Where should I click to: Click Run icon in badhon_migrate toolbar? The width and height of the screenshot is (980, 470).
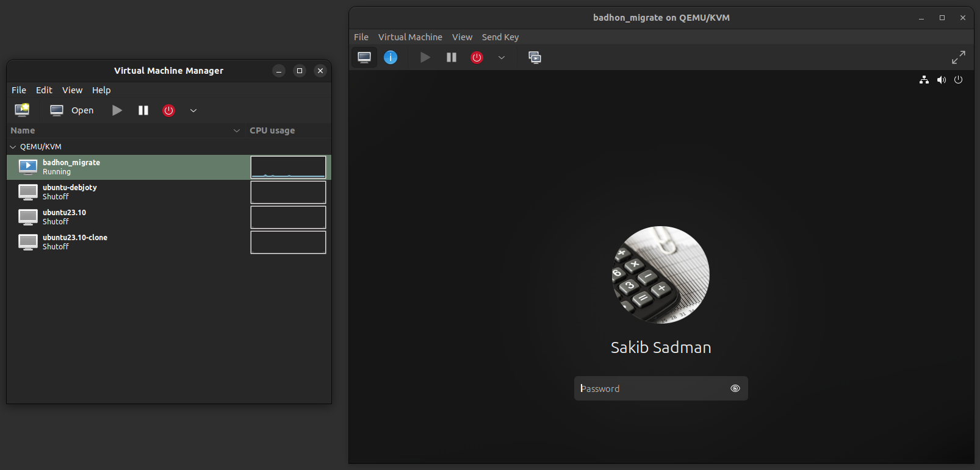pyautogui.click(x=425, y=57)
